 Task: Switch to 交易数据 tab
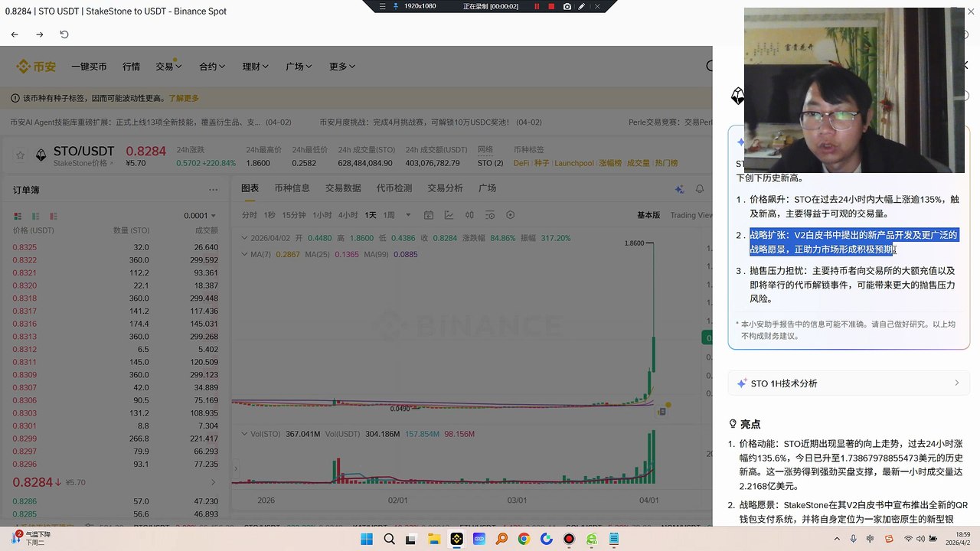coord(343,188)
